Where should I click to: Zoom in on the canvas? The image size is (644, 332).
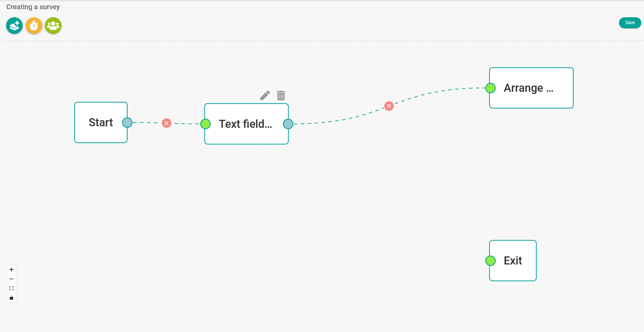(x=11, y=269)
